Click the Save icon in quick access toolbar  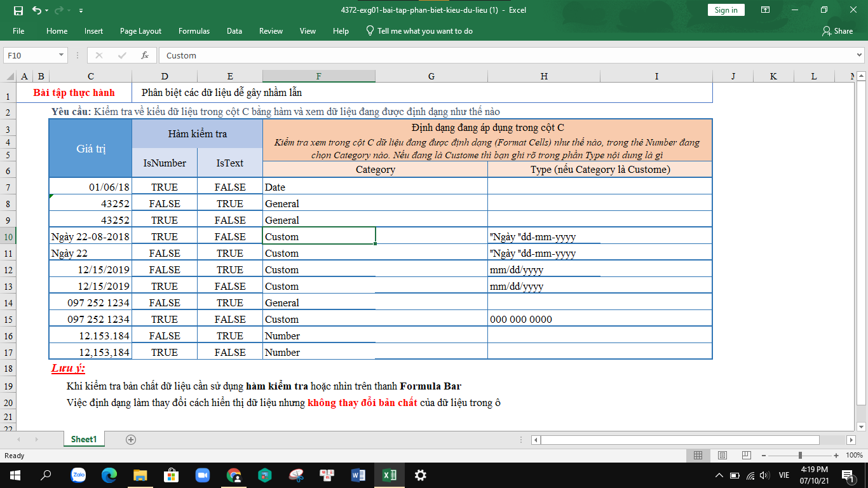pos(18,10)
